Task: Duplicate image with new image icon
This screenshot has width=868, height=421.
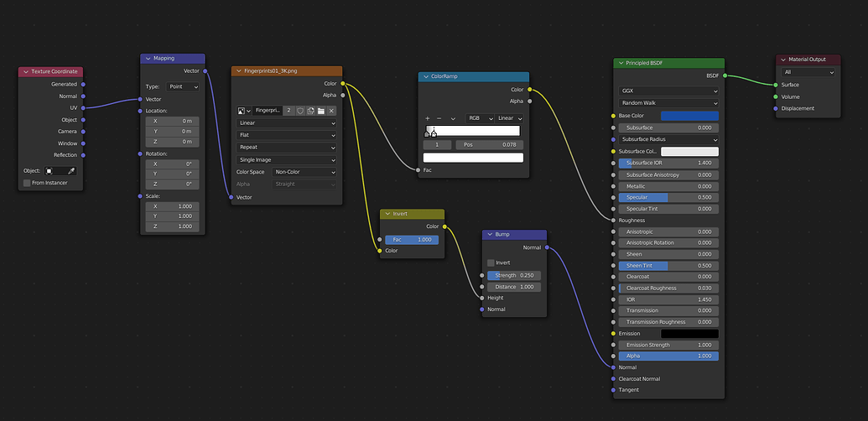Action: 310,111
